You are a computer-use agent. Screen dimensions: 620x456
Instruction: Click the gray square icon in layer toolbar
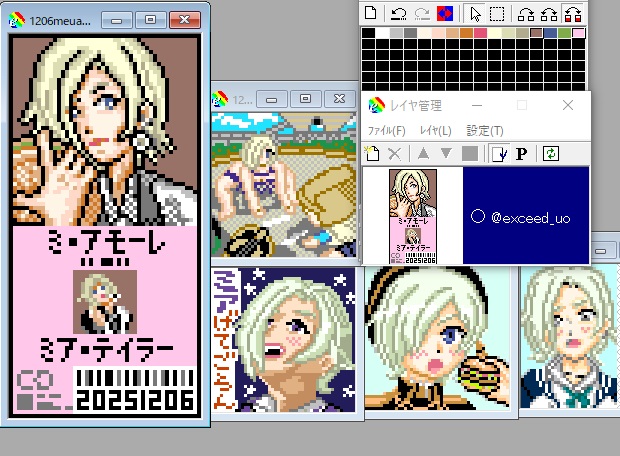pos(470,153)
